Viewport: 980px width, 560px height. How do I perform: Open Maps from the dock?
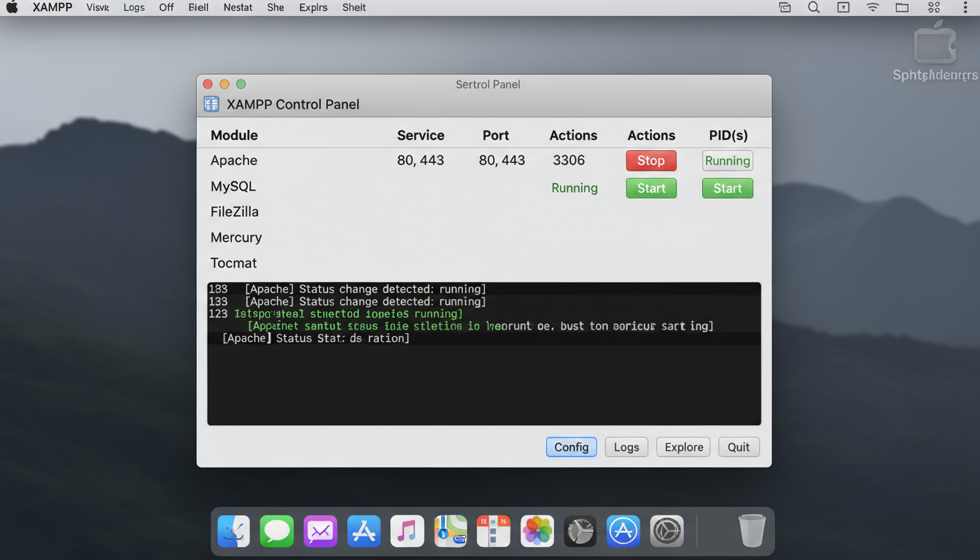(x=451, y=531)
